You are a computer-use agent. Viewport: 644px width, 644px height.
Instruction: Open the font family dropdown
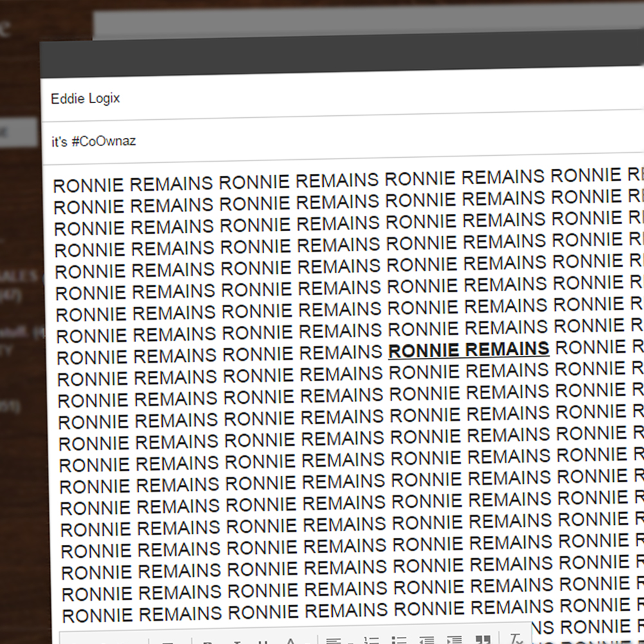[x=103, y=642]
